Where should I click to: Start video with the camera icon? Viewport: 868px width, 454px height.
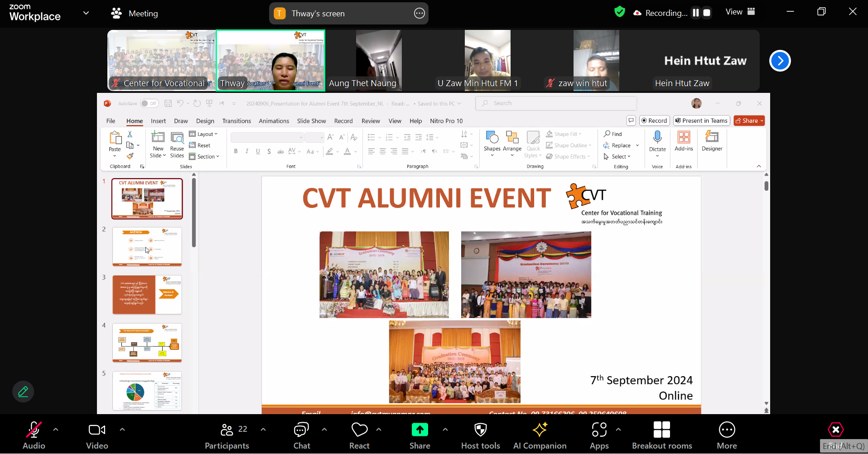tap(97, 430)
